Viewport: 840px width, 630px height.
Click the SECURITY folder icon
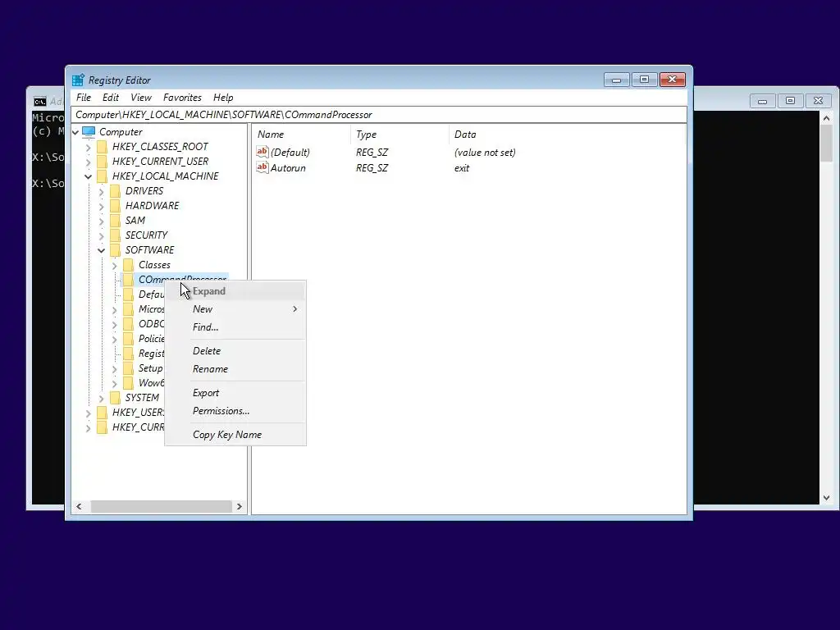(115, 235)
